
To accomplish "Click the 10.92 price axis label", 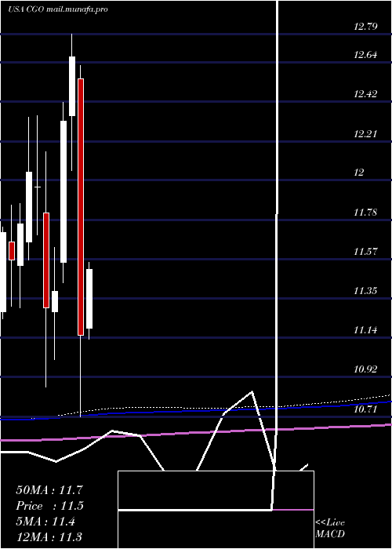I will point(365,369).
